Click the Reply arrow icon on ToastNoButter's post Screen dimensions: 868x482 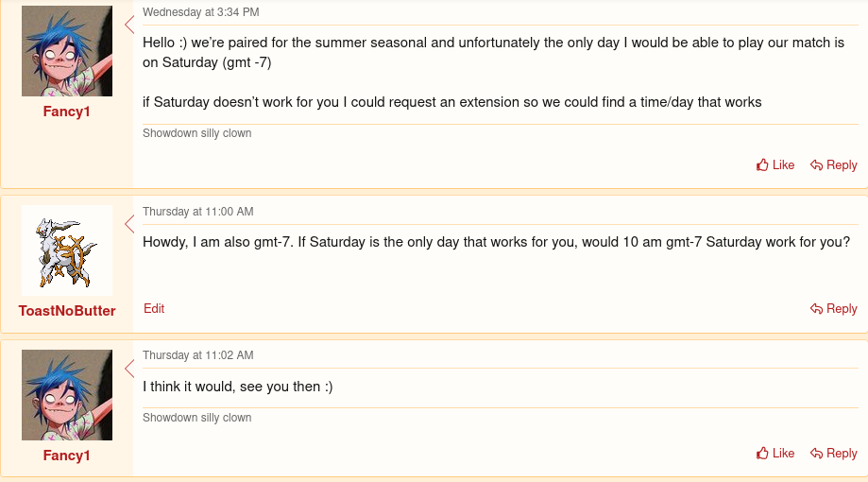point(817,309)
